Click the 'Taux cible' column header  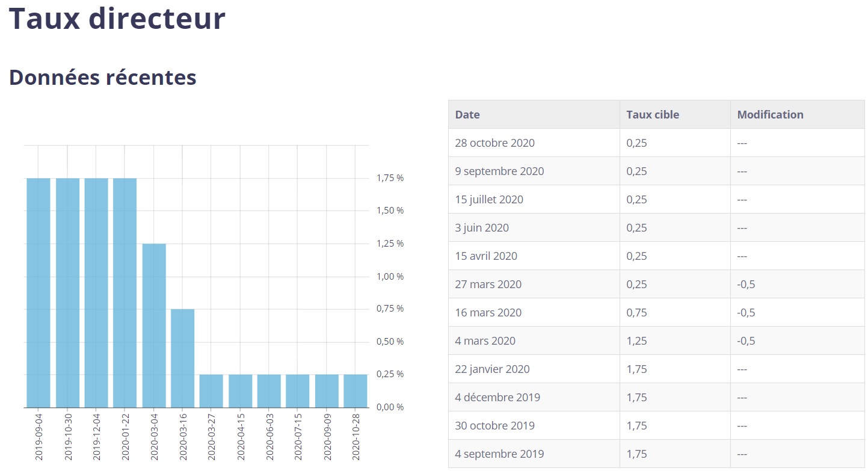pos(676,114)
